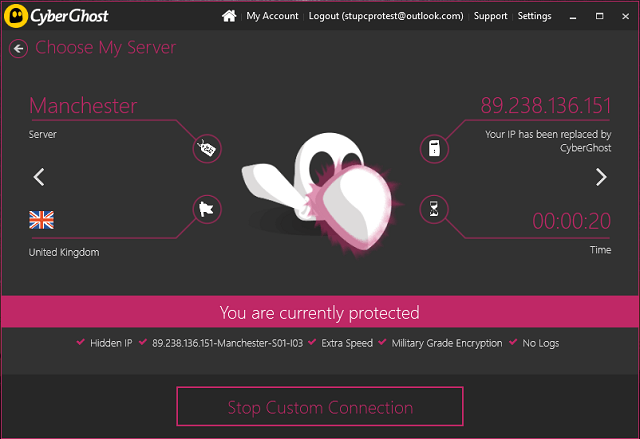Image resolution: width=640 pixels, height=439 pixels.
Task: Click the Manchester server name
Action: tap(83, 106)
